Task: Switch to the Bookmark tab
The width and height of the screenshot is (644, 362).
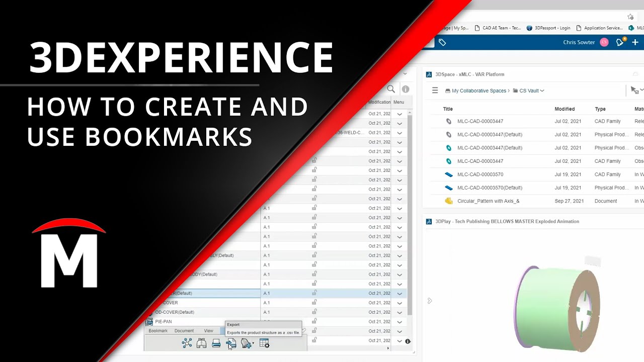Action: click(158, 331)
